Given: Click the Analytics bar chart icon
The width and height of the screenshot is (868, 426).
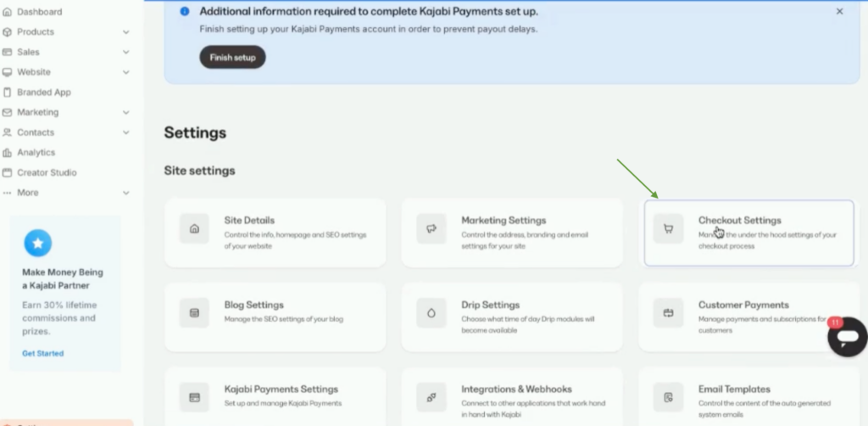Looking at the screenshot, I should 7,153.
